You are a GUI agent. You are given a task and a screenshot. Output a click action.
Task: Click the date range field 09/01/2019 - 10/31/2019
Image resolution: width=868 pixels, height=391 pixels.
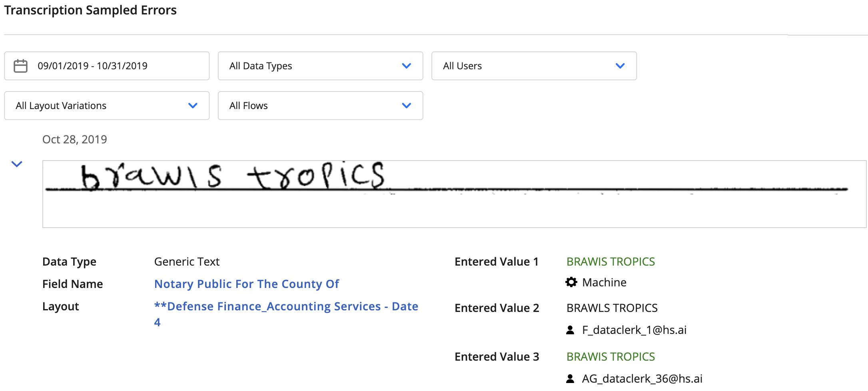(x=107, y=66)
